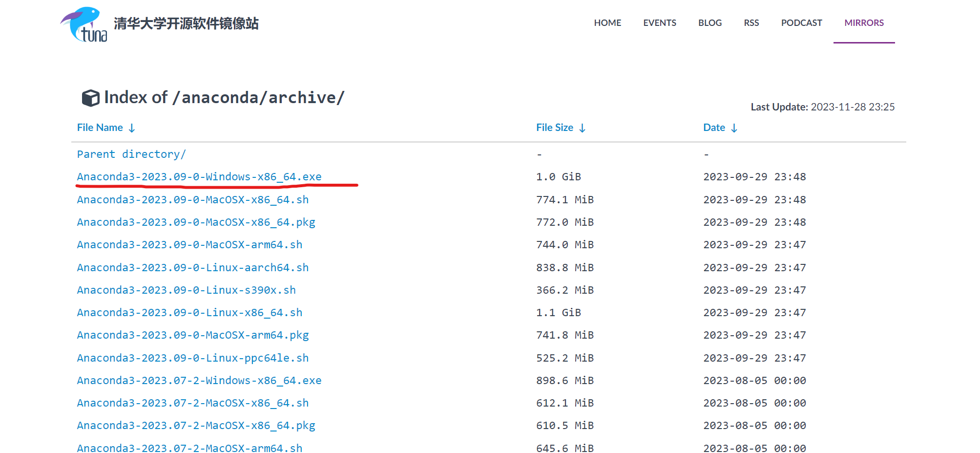This screenshot has width=980, height=453.
Task: Click the 1.1 GiB file size
Action: point(559,313)
